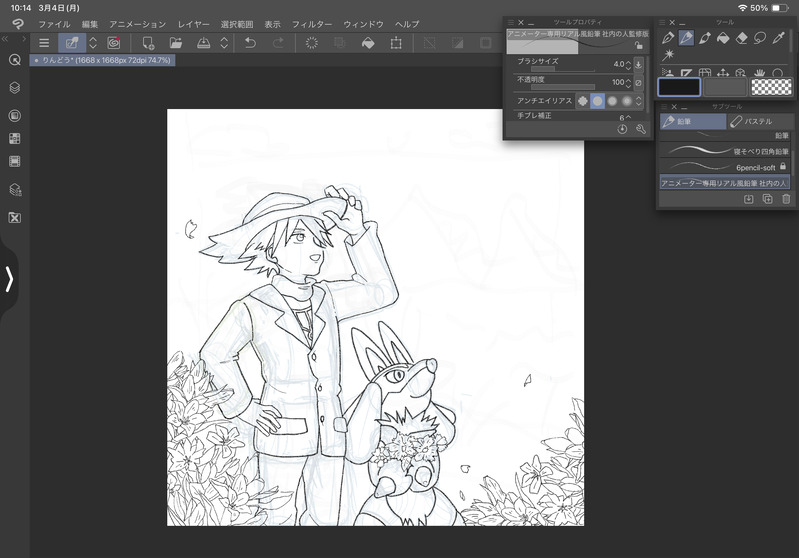799x558 pixels.
Task: Toggle brush size dynamics button
Action: click(638, 65)
